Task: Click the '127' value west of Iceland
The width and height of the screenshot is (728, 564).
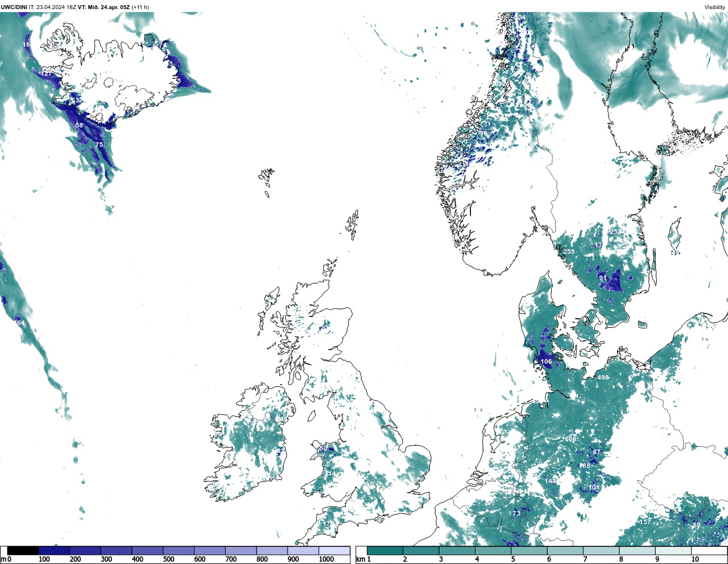Action: click(x=46, y=73)
